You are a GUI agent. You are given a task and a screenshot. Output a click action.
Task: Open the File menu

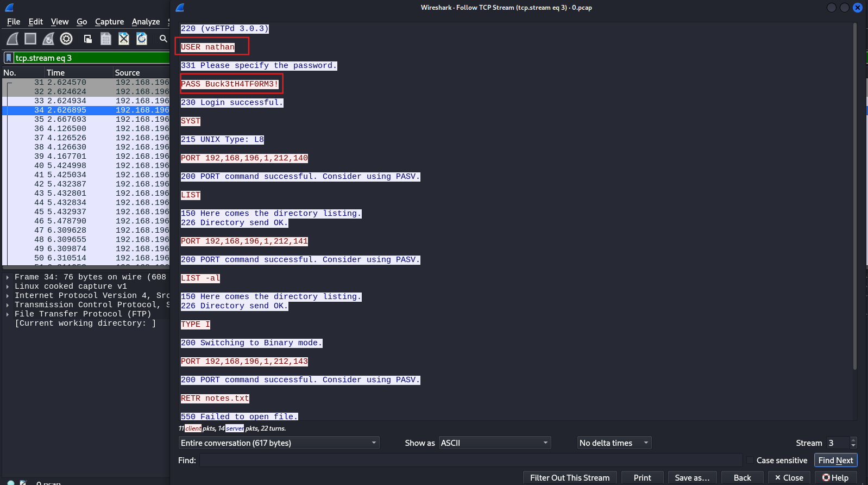14,22
